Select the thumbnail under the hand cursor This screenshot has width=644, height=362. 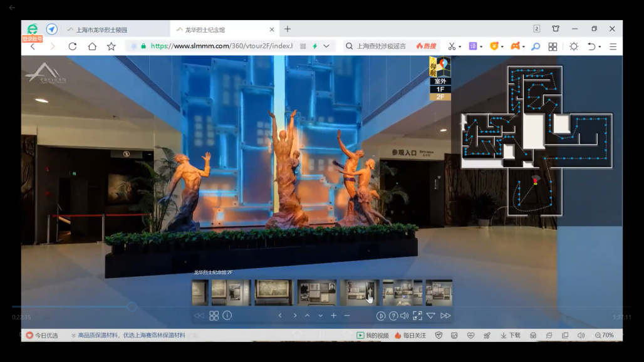pos(360,292)
